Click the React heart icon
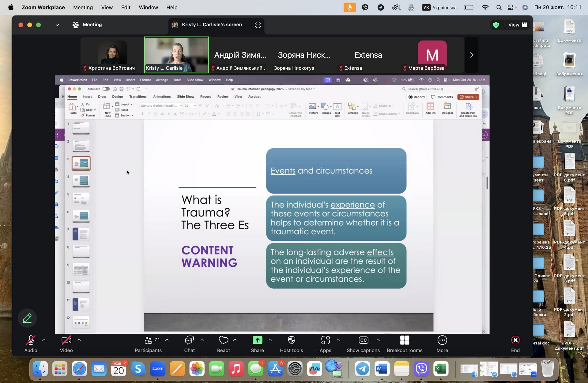 223,340
